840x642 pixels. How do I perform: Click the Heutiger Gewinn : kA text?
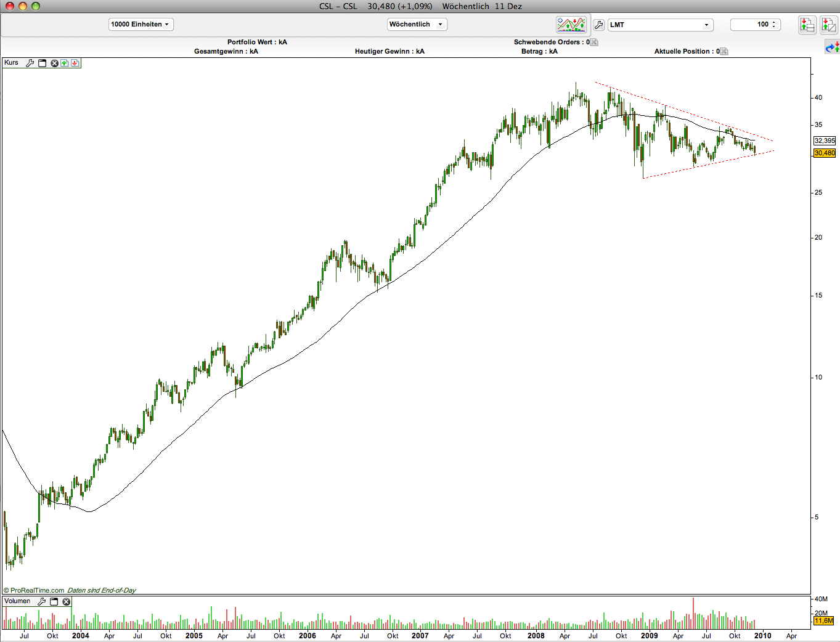389,51
